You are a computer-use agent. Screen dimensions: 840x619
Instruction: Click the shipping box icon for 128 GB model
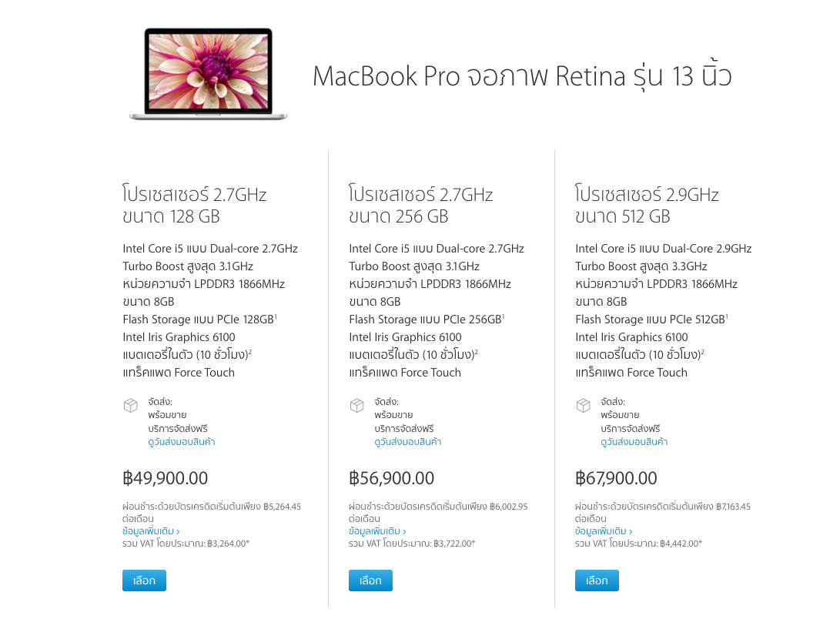click(x=131, y=405)
